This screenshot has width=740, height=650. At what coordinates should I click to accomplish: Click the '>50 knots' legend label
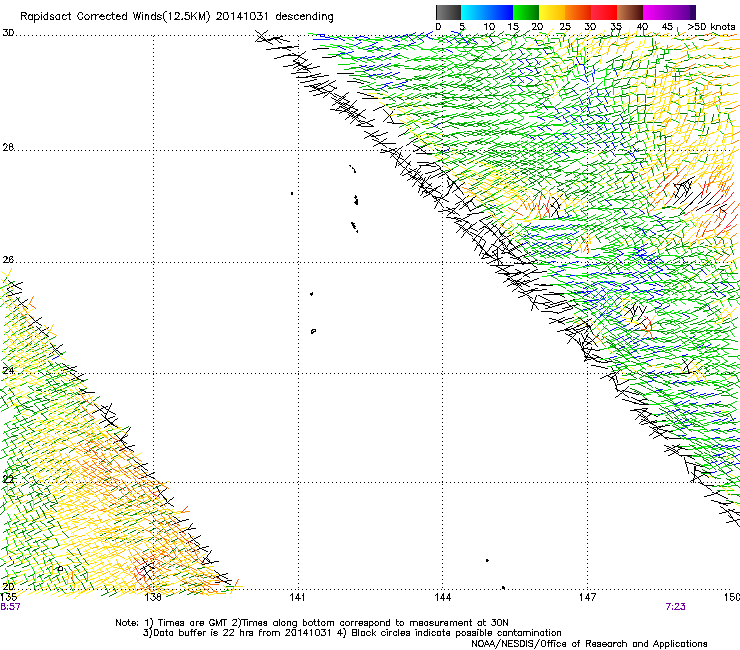tap(711, 27)
